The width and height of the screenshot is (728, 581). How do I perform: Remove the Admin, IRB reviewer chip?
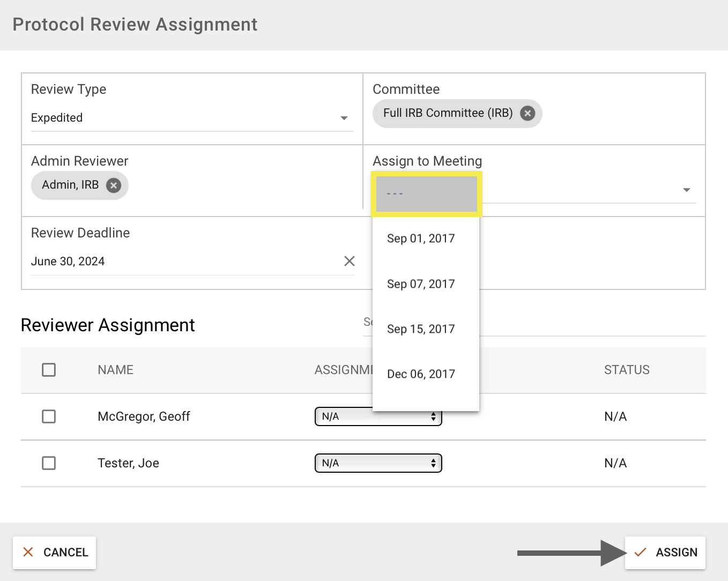113,185
